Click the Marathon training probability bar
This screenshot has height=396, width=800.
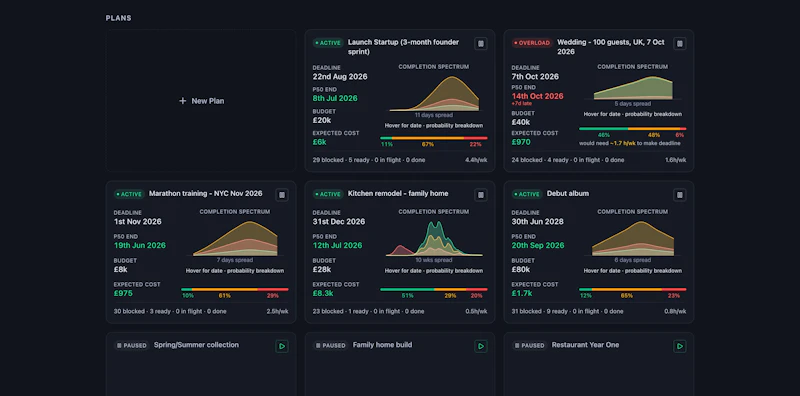point(235,289)
